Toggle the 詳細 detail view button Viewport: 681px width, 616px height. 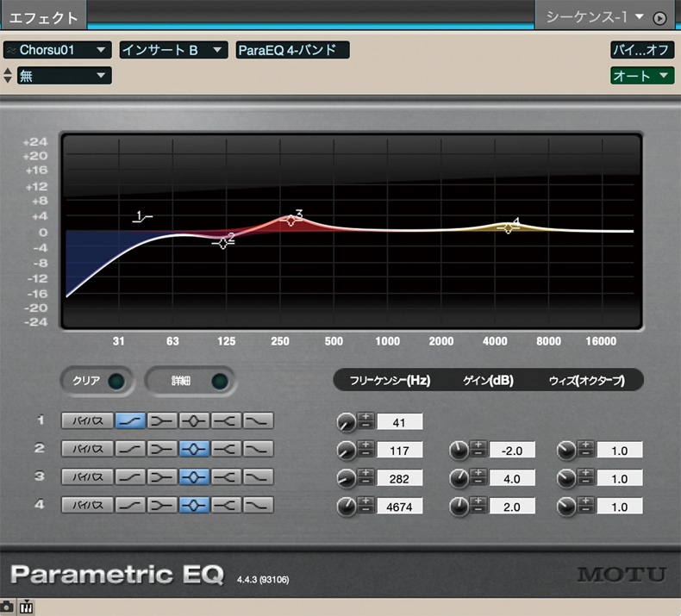(219, 382)
